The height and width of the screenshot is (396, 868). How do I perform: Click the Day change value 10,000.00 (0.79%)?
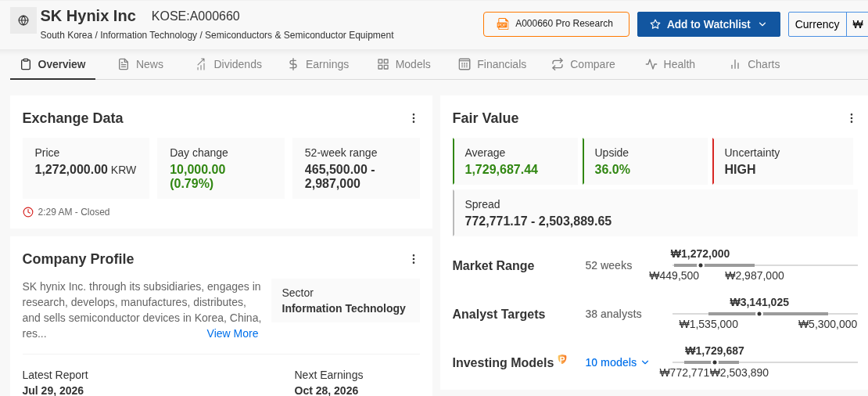[198, 176]
